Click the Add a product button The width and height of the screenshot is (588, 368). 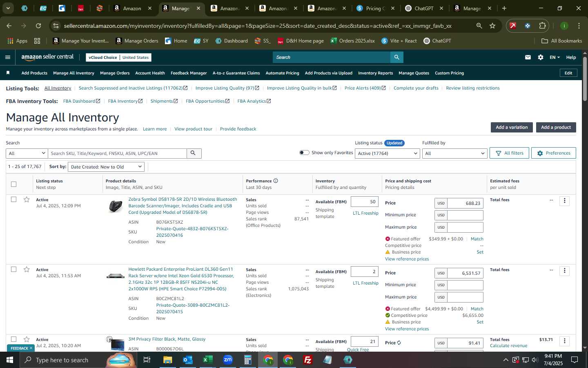(556, 127)
